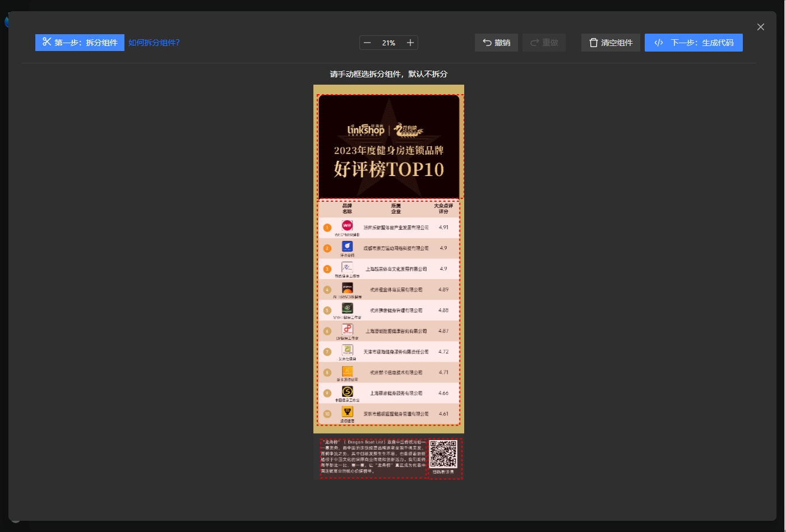786x532 pixels.
Task: Click the dark green logo in rank 5 row
Action: (x=348, y=308)
